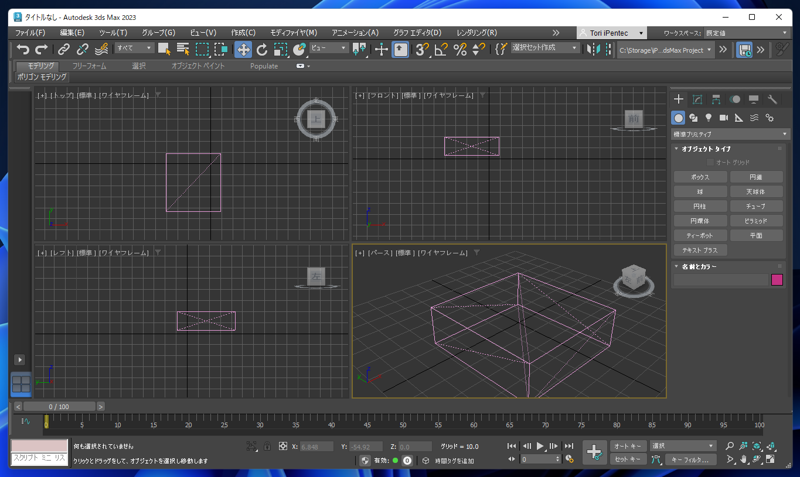This screenshot has height=477, width=800.
Task: Create a ボックス box primitive
Action: point(700,177)
